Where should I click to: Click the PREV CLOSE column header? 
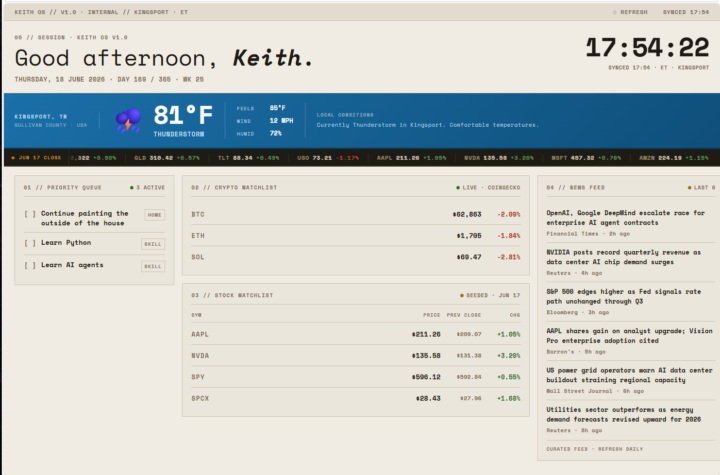click(x=464, y=315)
